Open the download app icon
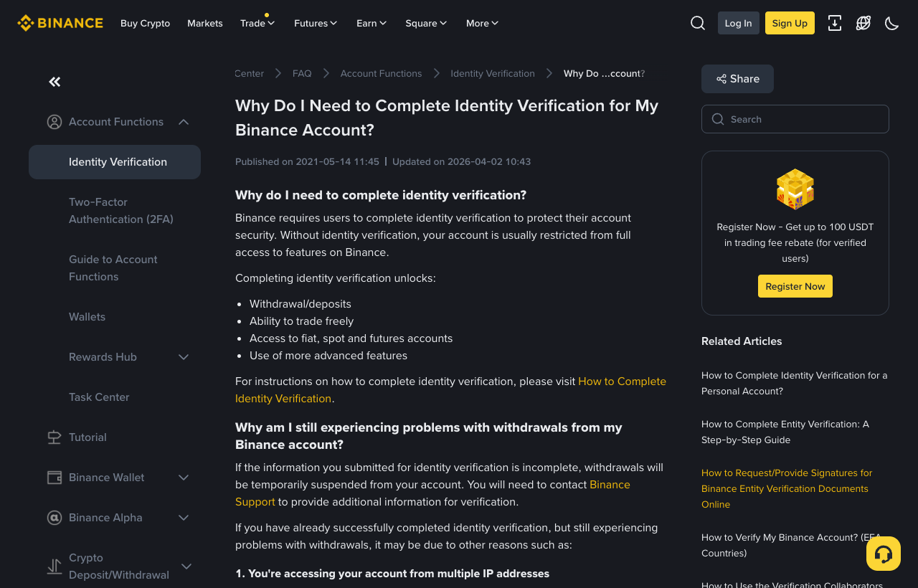This screenshot has height=588, width=918. 835,23
